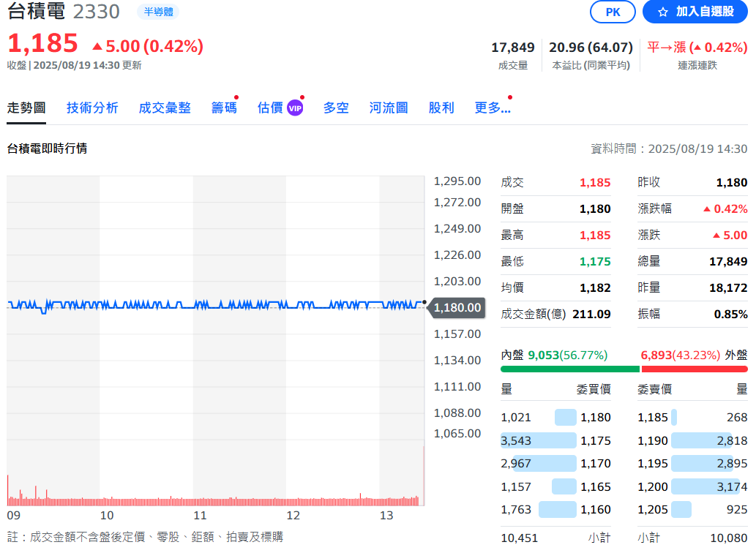This screenshot has width=756, height=553.
Task: Click the 本益比 20.96 (64.07) value
Action: (591, 48)
